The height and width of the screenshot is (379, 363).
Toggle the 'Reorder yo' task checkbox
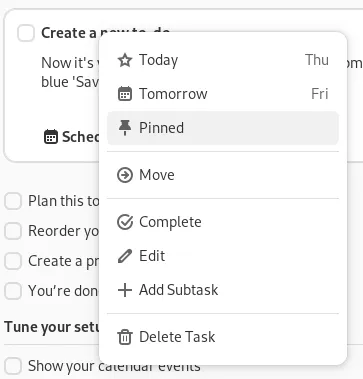(x=13, y=231)
